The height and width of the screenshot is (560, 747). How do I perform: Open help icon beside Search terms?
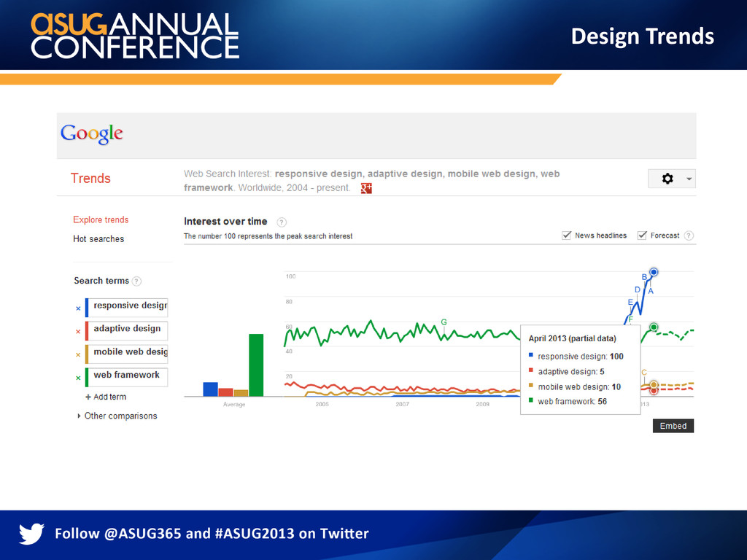point(136,281)
